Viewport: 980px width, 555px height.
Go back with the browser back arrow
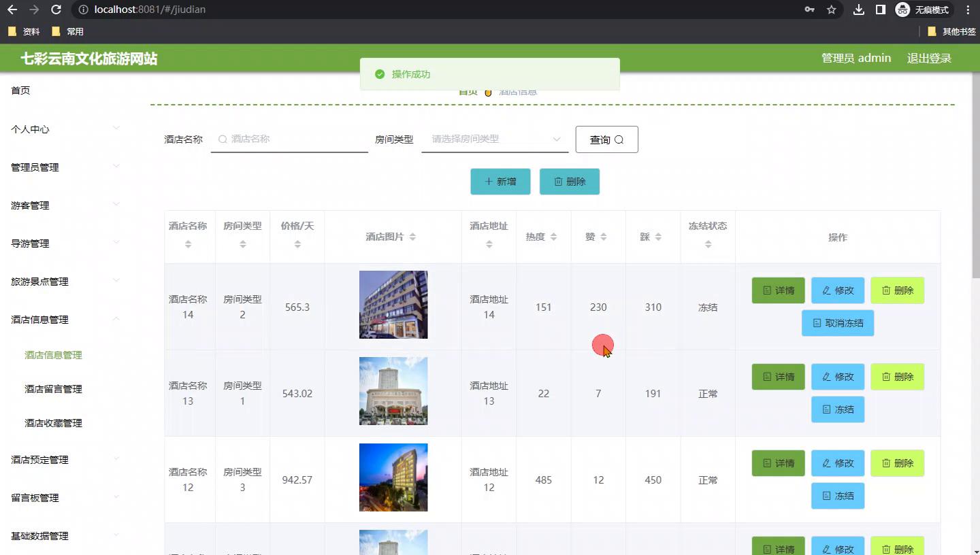pyautogui.click(x=12, y=10)
